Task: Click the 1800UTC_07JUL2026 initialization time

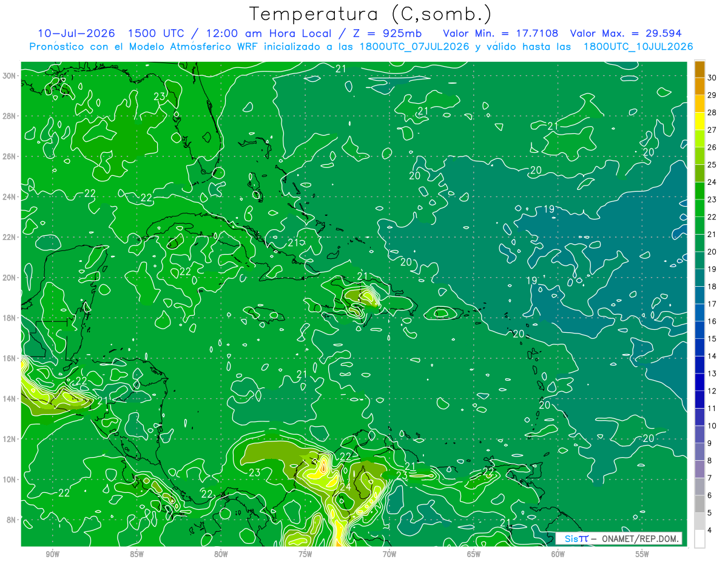Action: [414, 47]
